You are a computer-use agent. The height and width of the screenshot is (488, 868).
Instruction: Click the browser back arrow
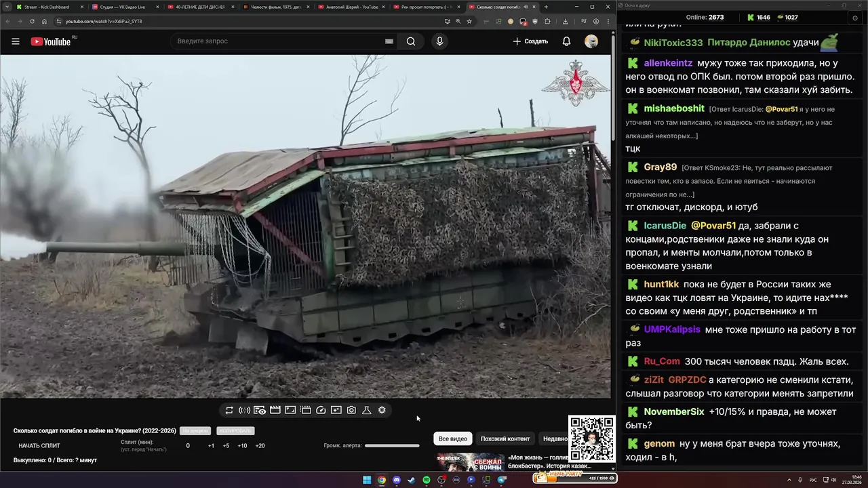7,21
